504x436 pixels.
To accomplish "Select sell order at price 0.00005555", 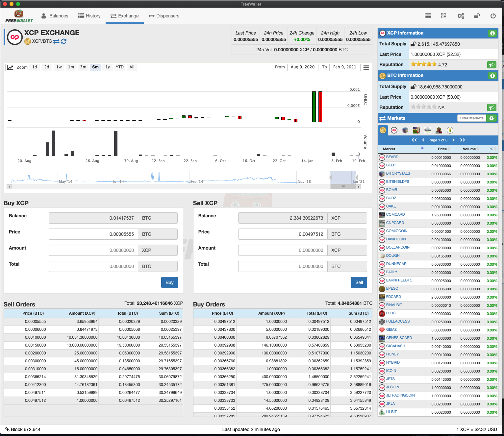I will (93, 322).
